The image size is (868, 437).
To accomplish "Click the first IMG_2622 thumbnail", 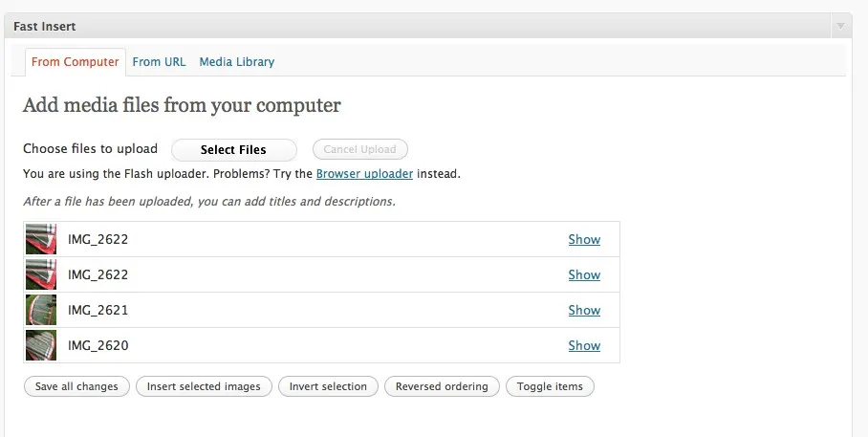I will 41,239.
